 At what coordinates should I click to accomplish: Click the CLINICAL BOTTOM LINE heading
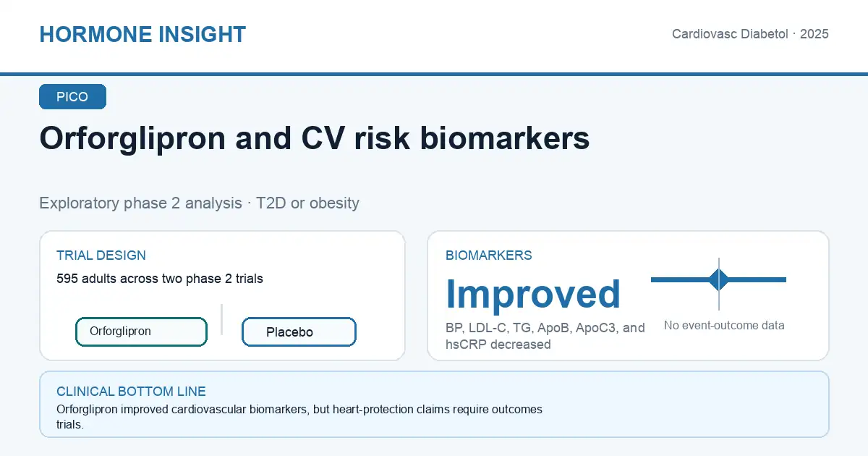coord(131,392)
